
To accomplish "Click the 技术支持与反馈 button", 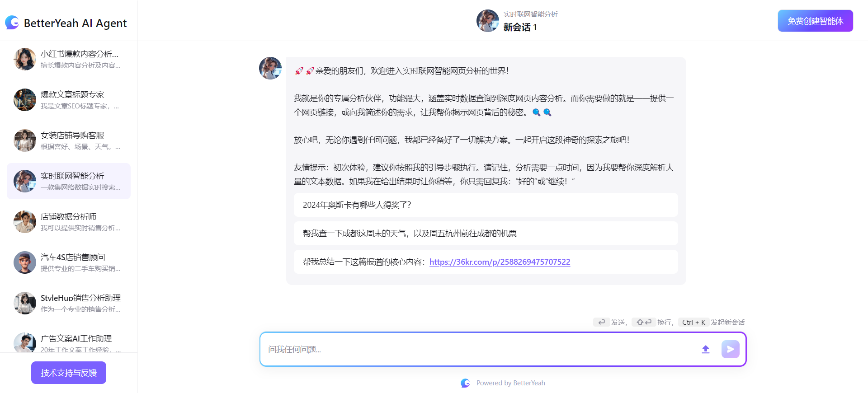I will pos(69,373).
